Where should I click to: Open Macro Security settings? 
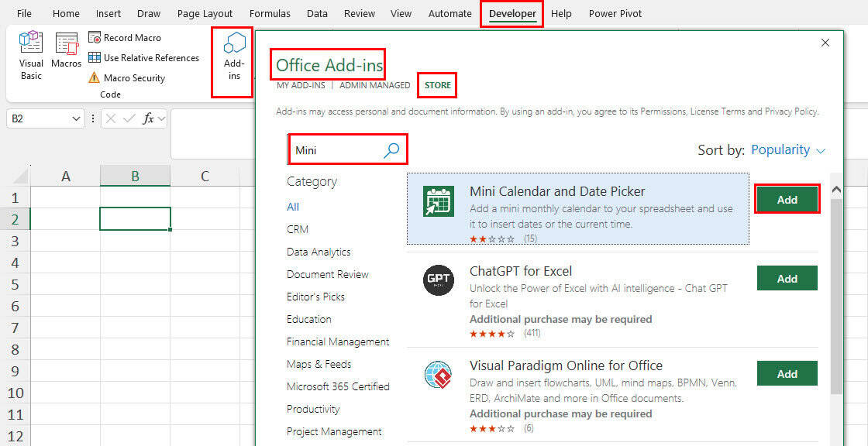[127, 78]
